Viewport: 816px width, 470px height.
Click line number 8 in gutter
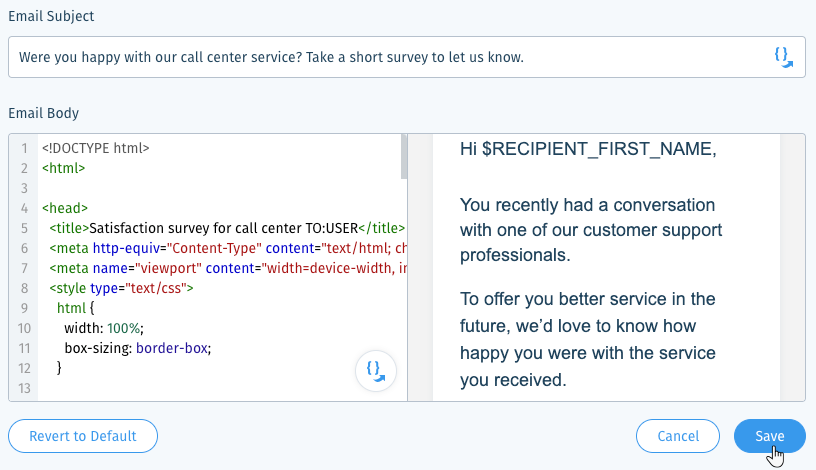coord(24,288)
